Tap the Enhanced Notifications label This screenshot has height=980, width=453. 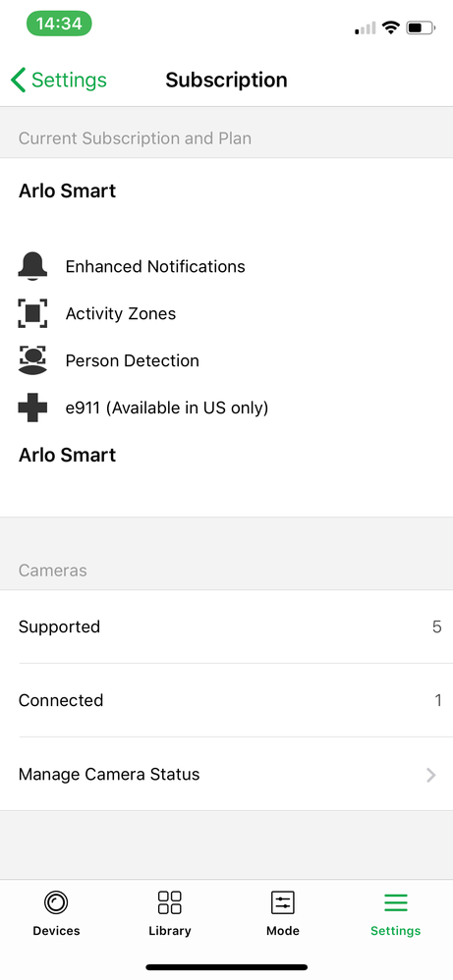[x=155, y=267]
